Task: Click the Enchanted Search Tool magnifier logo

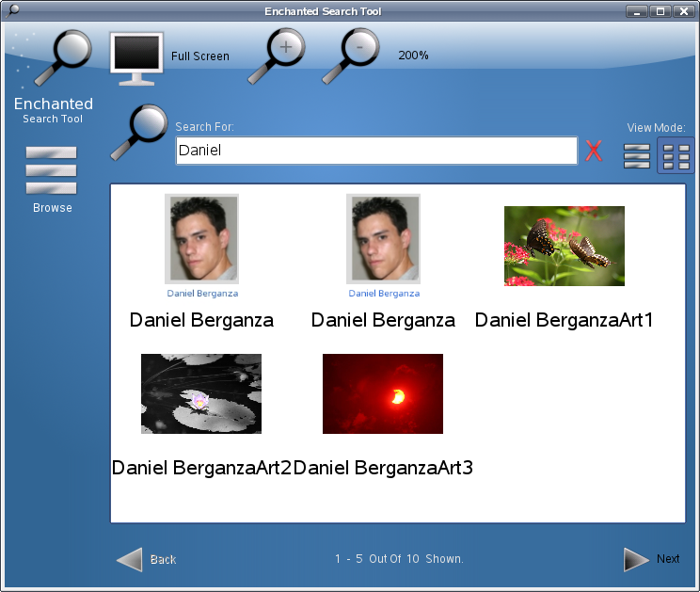Action: (62, 58)
